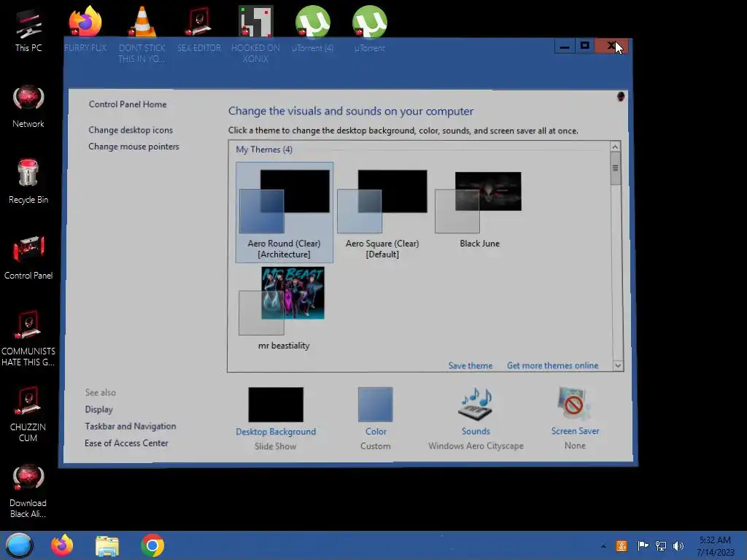Click the network tray icon
Viewport: 747px width, 560px height.
(x=661, y=545)
